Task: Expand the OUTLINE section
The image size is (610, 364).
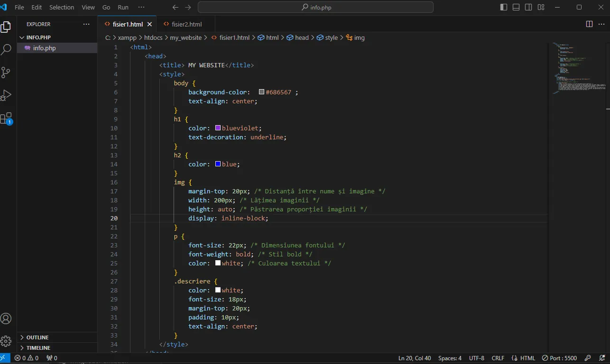Action: point(37,337)
